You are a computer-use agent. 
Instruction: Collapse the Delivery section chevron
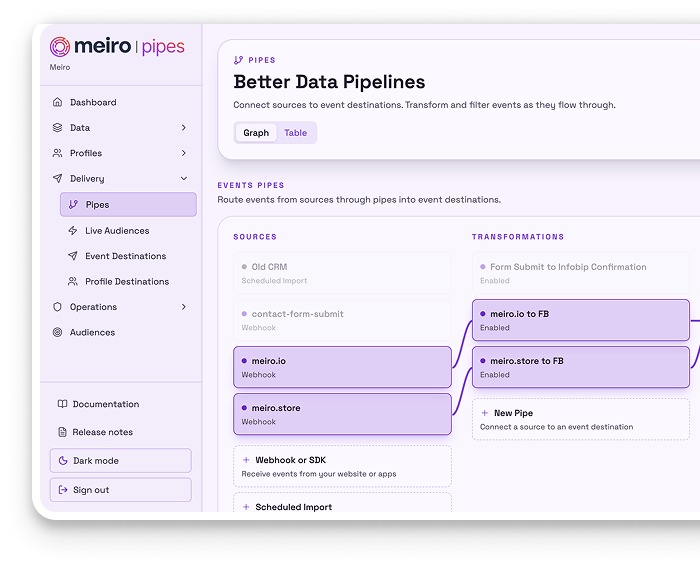[x=184, y=179]
